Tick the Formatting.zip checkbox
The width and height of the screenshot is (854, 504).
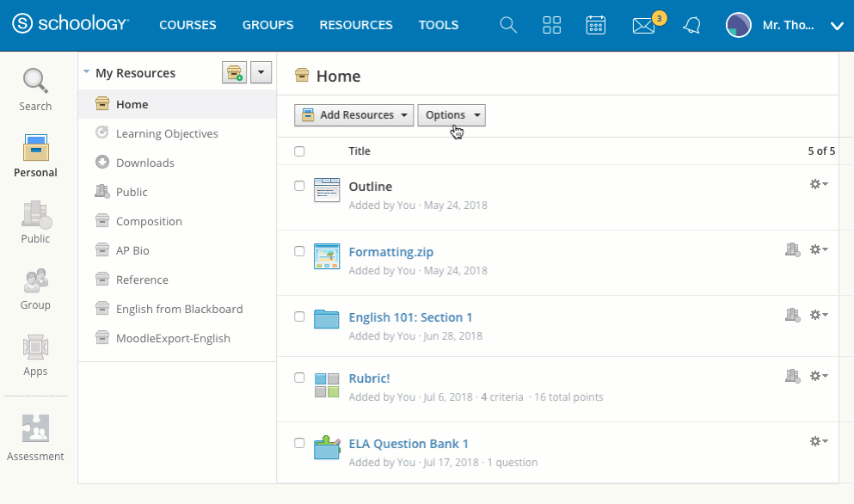(299, 251)
